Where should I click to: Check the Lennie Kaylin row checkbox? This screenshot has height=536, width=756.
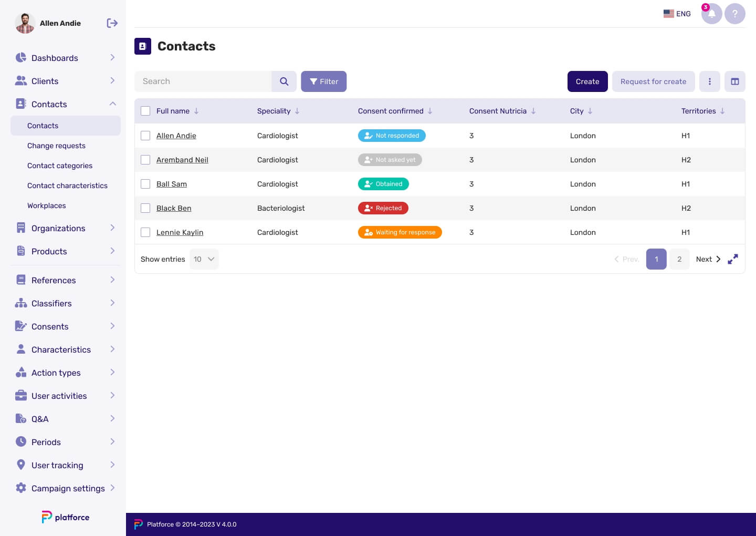145,232
